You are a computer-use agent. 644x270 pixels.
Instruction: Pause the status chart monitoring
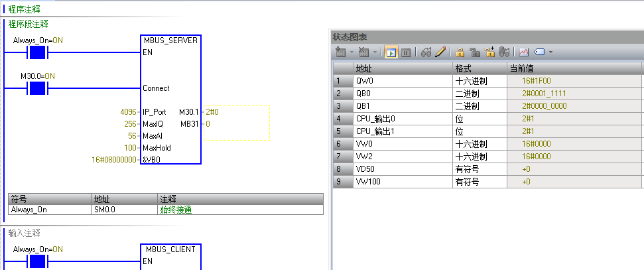click(x=406, y=52)
